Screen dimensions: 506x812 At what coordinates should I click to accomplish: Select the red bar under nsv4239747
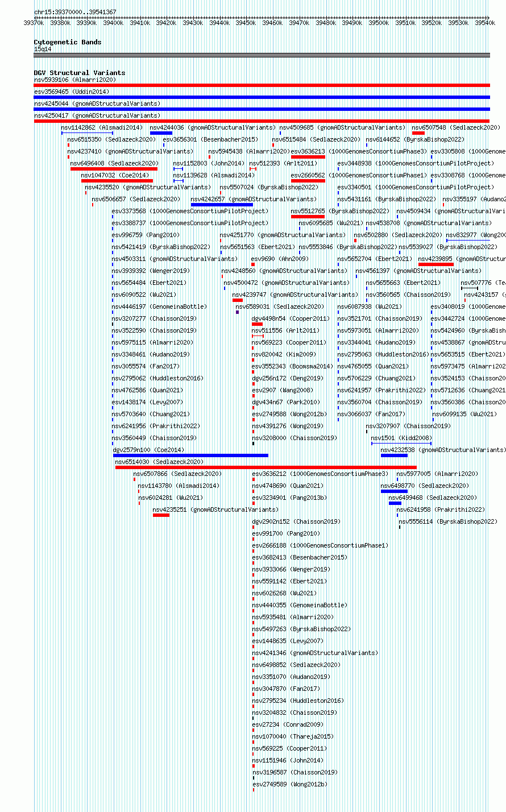pyautogui.click(x=238, y=300)
